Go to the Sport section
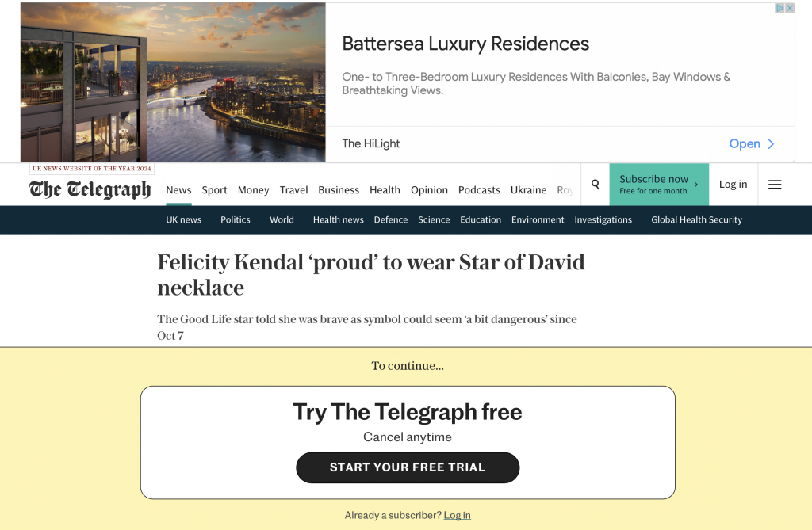812x530 pixels. click(214, 190)
